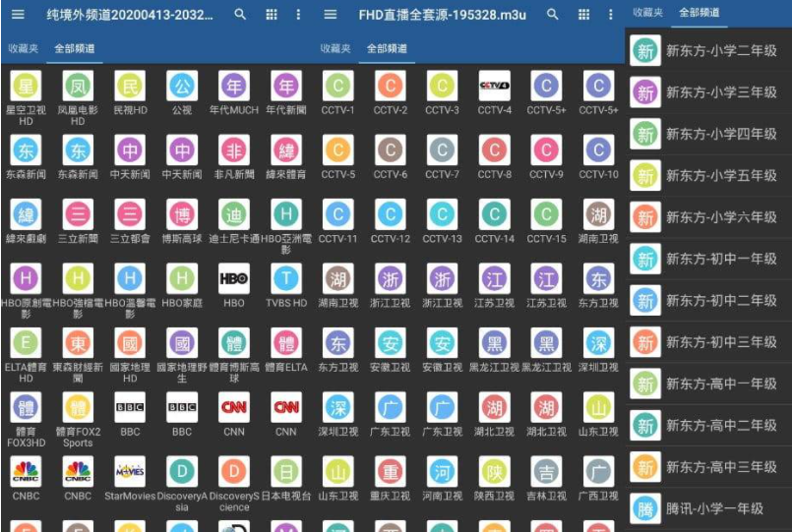Click search icon in FHD直播全套源 panel

[x=553, y=15]
